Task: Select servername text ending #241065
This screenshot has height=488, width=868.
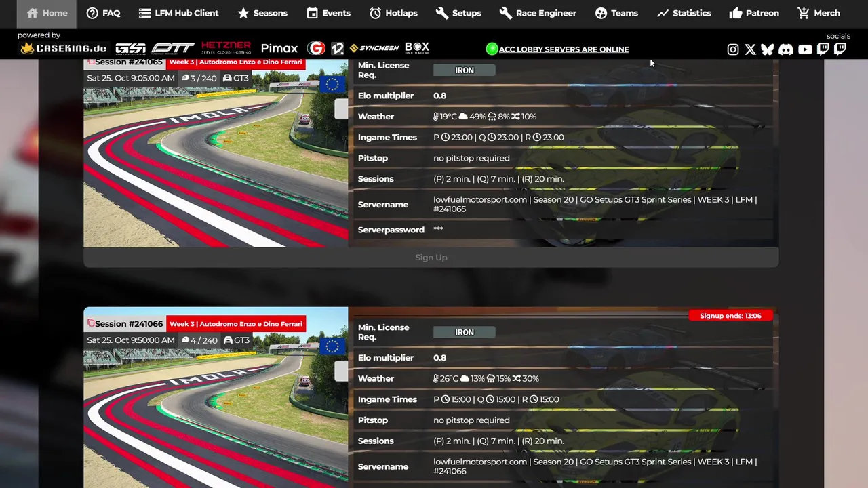Action: pos(595,204)
